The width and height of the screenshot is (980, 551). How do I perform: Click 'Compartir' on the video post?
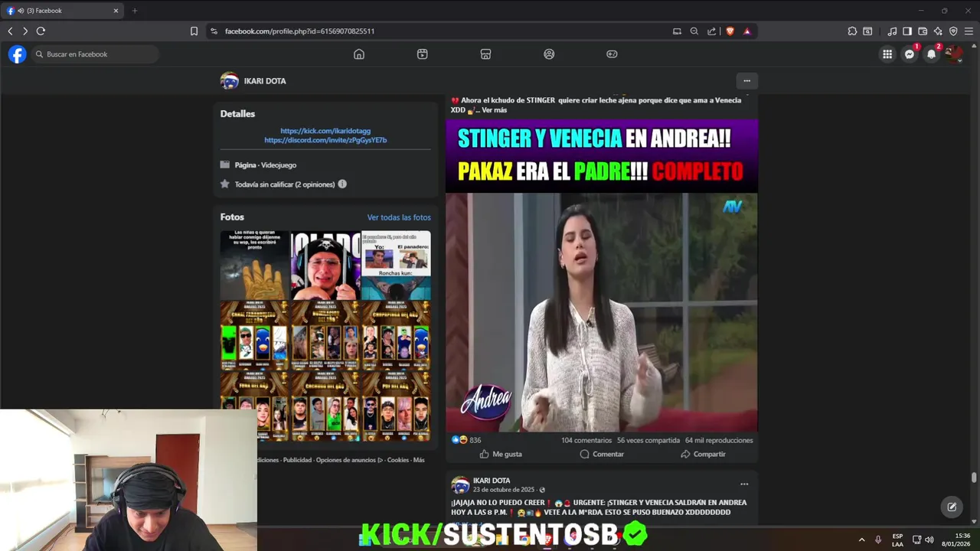tap(703, 454)
